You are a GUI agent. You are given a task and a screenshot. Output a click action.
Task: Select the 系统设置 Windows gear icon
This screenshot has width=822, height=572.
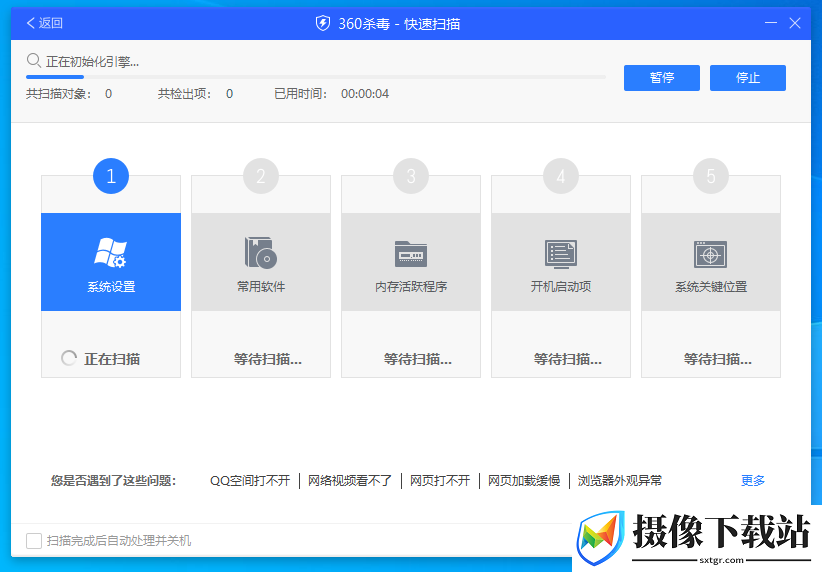[110, 253]
